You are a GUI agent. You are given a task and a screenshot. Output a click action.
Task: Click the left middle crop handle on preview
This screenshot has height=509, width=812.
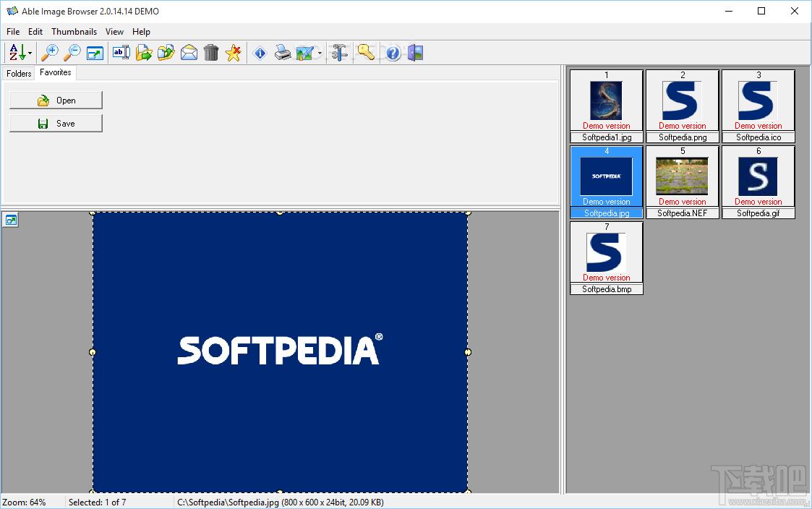(92, 352)
